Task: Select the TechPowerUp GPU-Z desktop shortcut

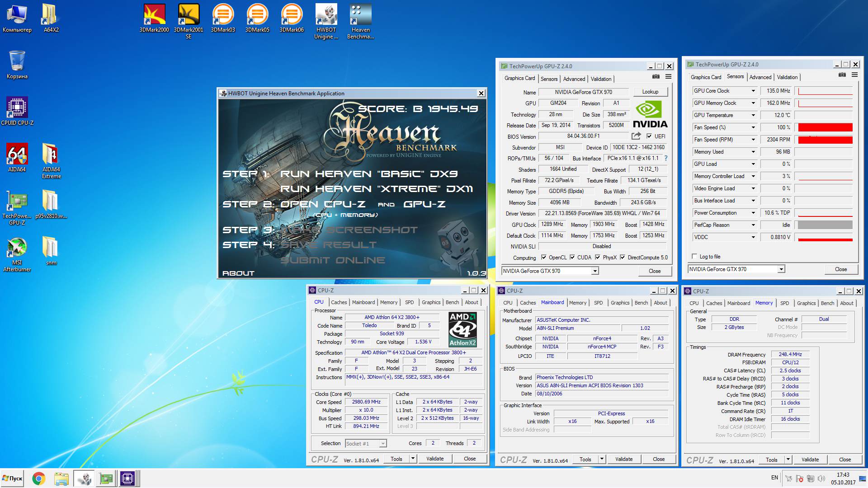Action: point(17,207)
